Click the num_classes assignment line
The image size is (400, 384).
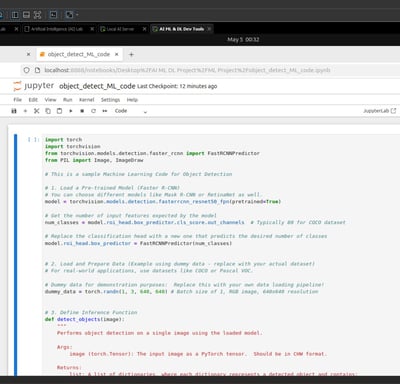pos(195,222)
